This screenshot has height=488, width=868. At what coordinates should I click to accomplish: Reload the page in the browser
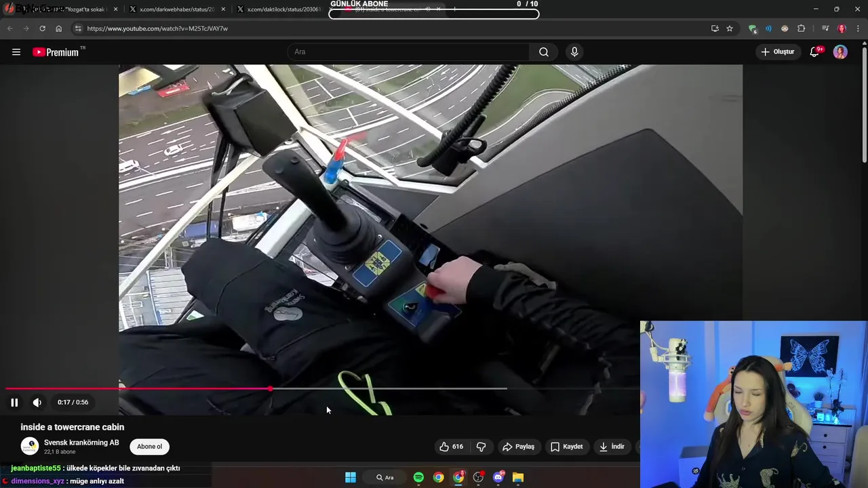pyautogui.click(x=42, y=28)
